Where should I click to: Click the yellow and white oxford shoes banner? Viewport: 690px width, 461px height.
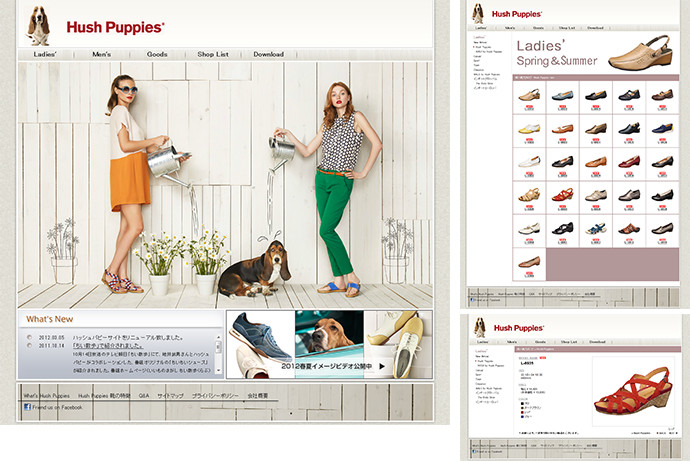pyautogui.click(x=398, y=344)
